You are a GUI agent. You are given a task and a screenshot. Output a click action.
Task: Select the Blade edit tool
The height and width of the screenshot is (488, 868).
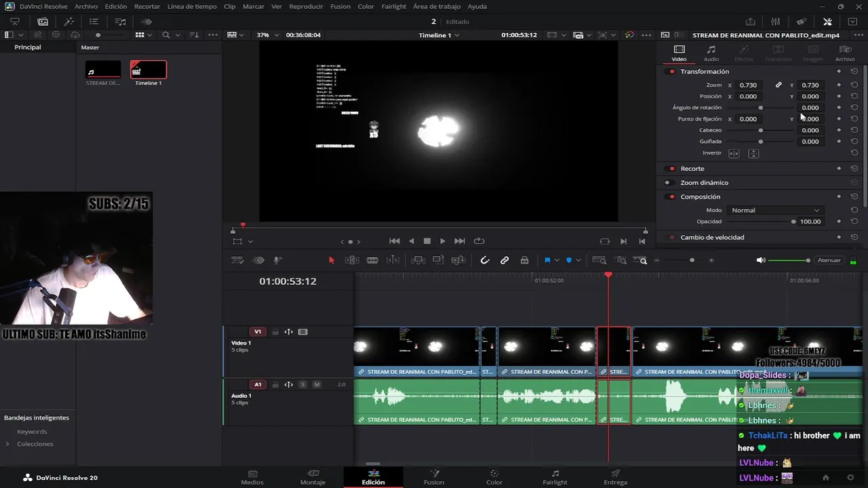(x=372, y=260)
